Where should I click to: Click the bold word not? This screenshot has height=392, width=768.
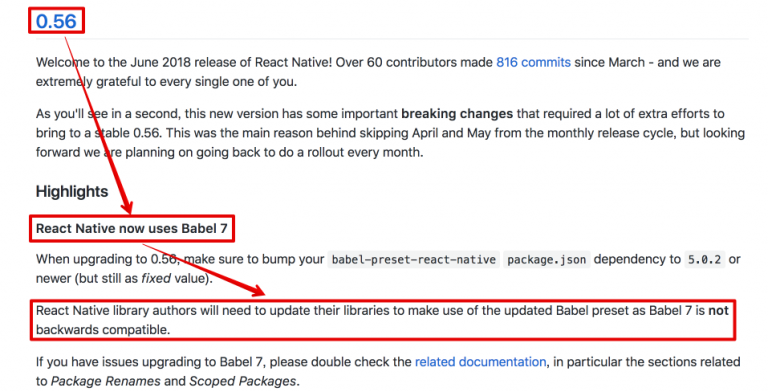point(719,311)
